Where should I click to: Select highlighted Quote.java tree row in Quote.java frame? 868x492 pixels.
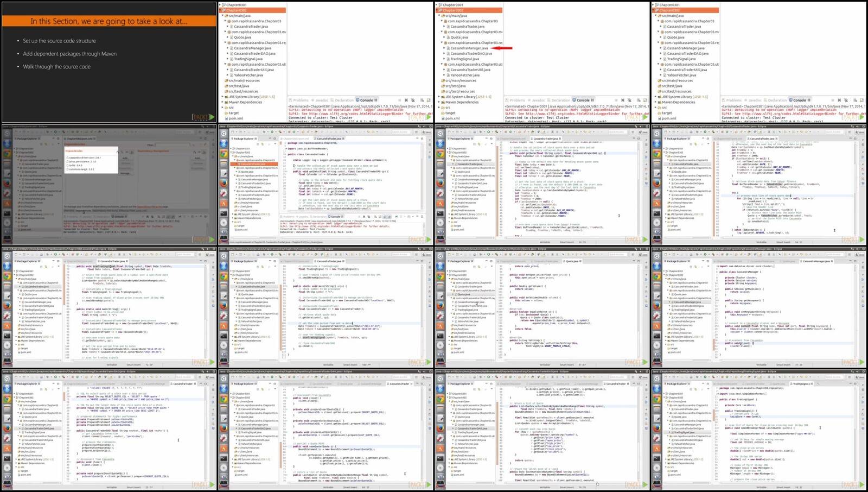[472, 294]
